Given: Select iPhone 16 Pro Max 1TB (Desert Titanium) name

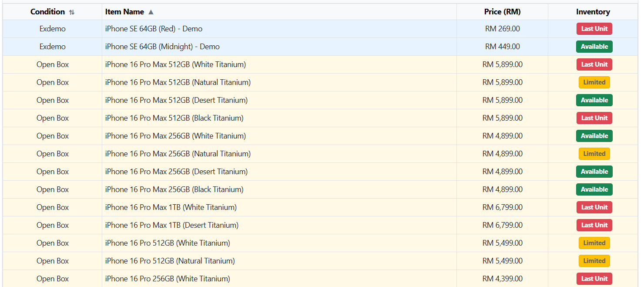Looking at the screenshot, I should click(172, 225).
